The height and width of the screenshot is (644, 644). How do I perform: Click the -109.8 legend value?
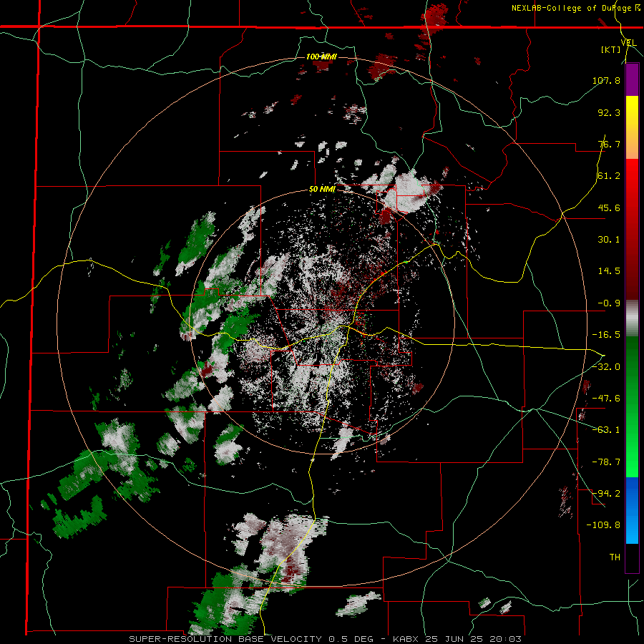(603, 525)
